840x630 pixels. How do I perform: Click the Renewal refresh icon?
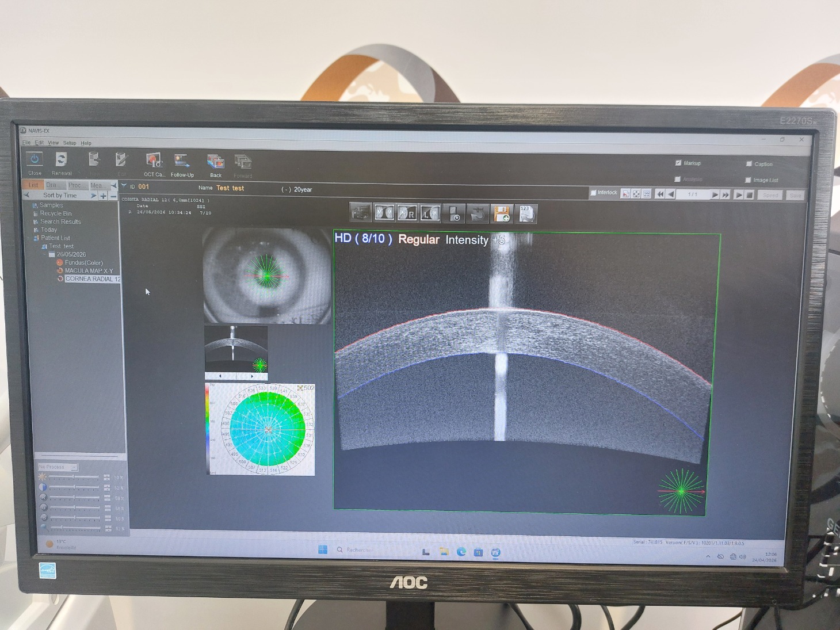pos(61,160)
